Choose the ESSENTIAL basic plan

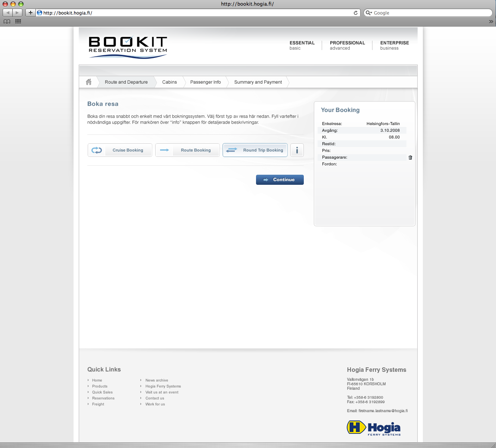point(302,45)
